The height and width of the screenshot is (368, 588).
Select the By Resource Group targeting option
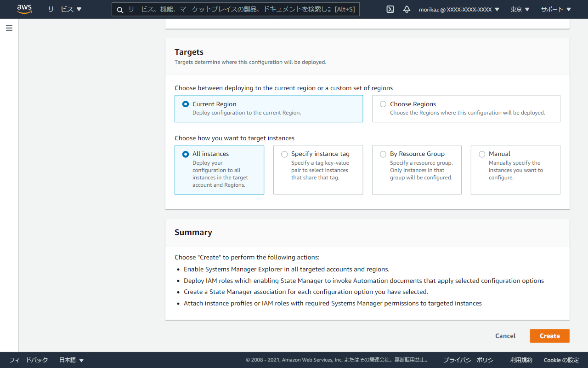(383, 154)
